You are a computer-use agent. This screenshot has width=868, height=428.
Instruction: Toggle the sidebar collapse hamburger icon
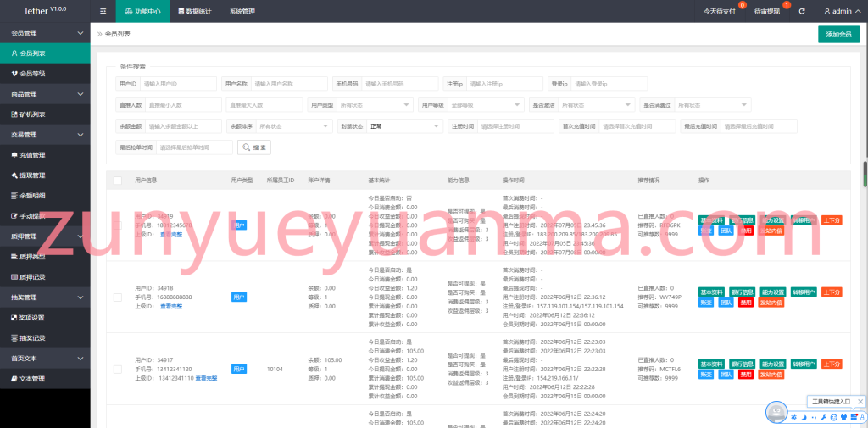pos(103,11)
